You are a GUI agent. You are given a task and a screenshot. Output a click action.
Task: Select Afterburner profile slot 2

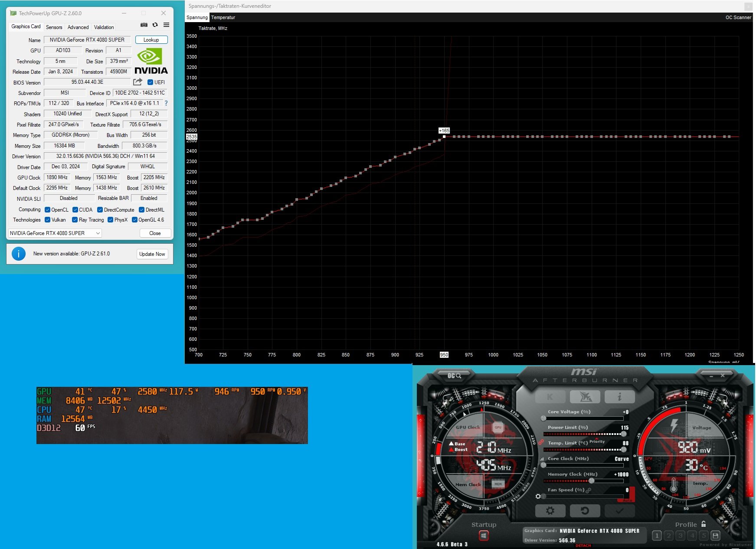669,536
